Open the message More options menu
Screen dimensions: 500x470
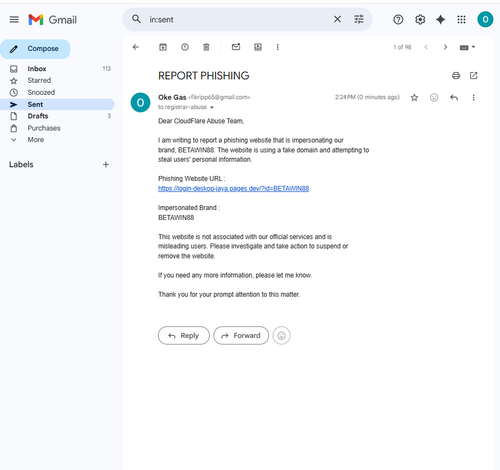[x=473, y=98]
